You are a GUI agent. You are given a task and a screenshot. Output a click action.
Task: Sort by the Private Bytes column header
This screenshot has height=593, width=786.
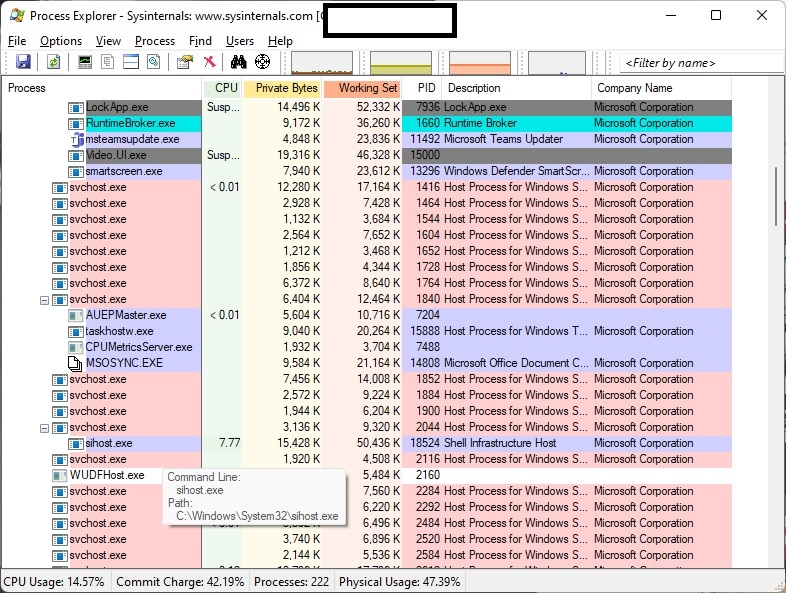tap(286, 88)
